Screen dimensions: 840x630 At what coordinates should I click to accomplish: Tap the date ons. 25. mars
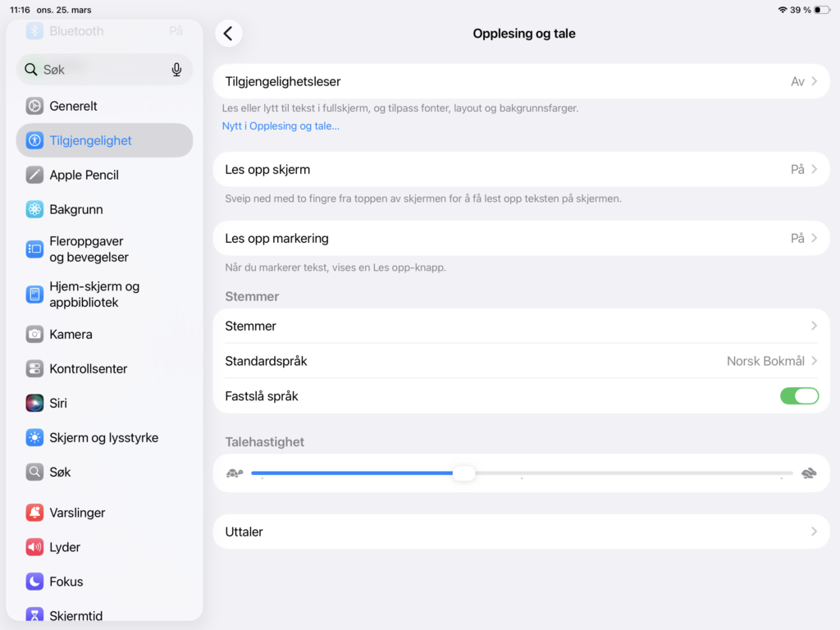[x=64, y=10]
